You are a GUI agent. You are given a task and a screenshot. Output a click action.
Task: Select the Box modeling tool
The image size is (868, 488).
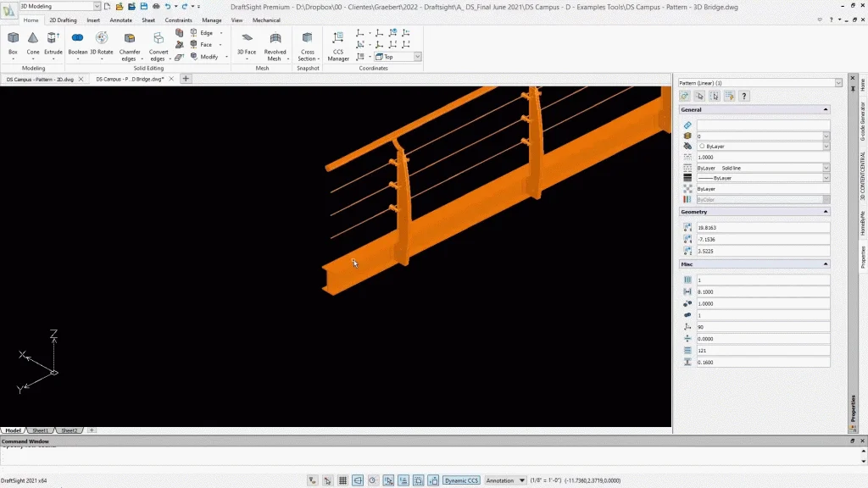pyautogui.click(x=13, y=42)
